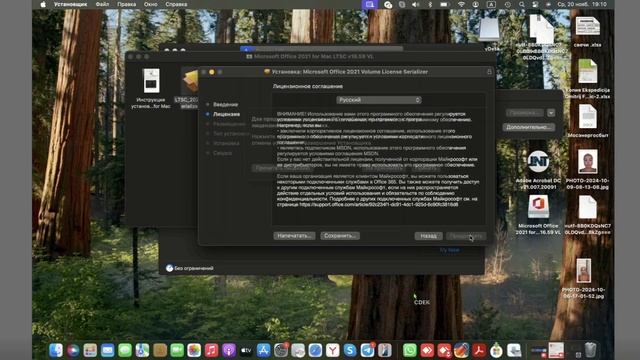Expand the arrow dropdown above Дополнительно
640x360 pixels.
pos(551,113)
